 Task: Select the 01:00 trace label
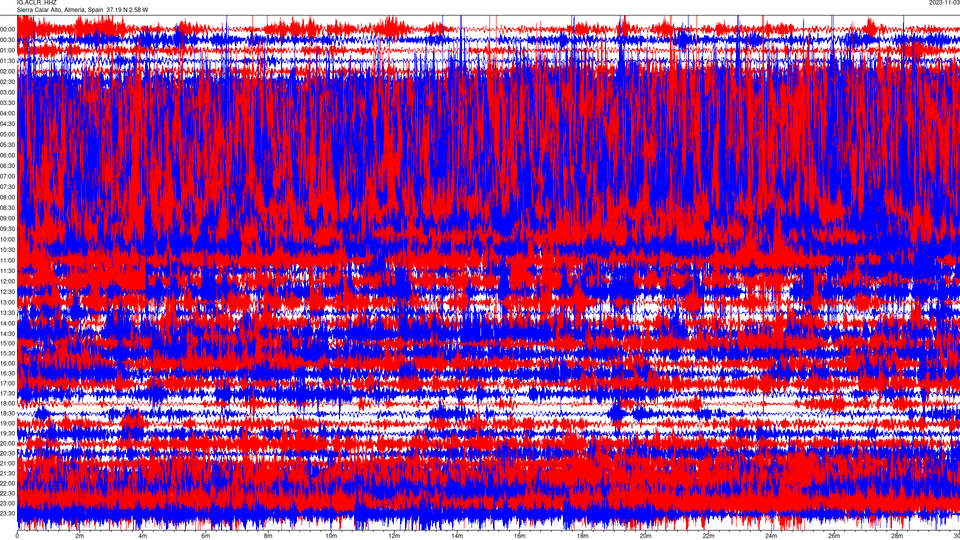pos(7,50)
